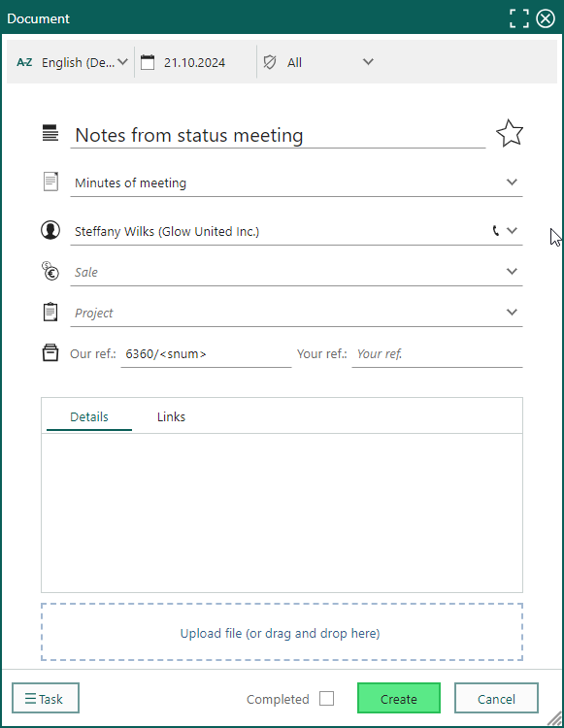Click the Cancel button
This screenshot has width=564, height=728.
[496, 698]
